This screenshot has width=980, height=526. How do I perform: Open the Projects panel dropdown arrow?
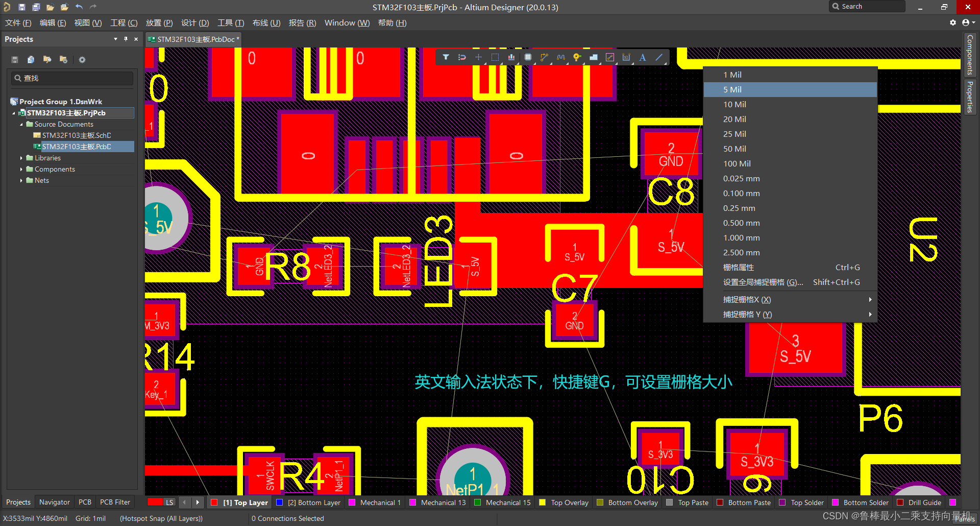(115, 39)
